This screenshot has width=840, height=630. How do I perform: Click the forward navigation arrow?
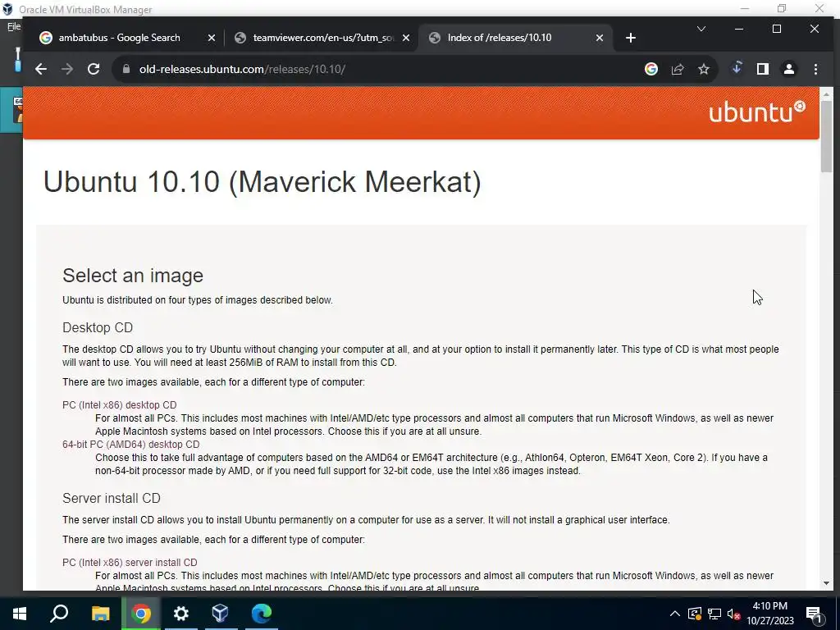(x=67, y=69)
